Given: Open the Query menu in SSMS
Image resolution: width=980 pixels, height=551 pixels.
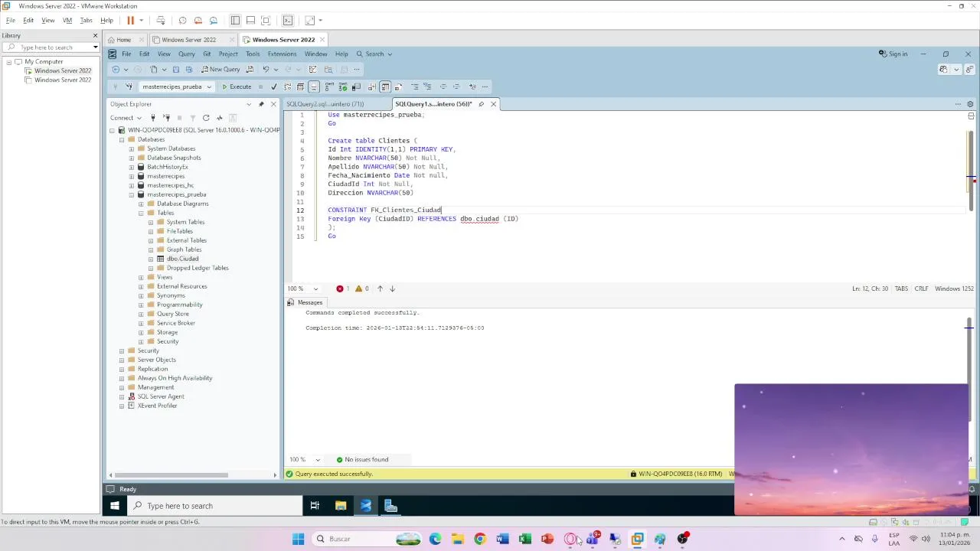Looking at the screenshot, I should [x=187, y=54].
